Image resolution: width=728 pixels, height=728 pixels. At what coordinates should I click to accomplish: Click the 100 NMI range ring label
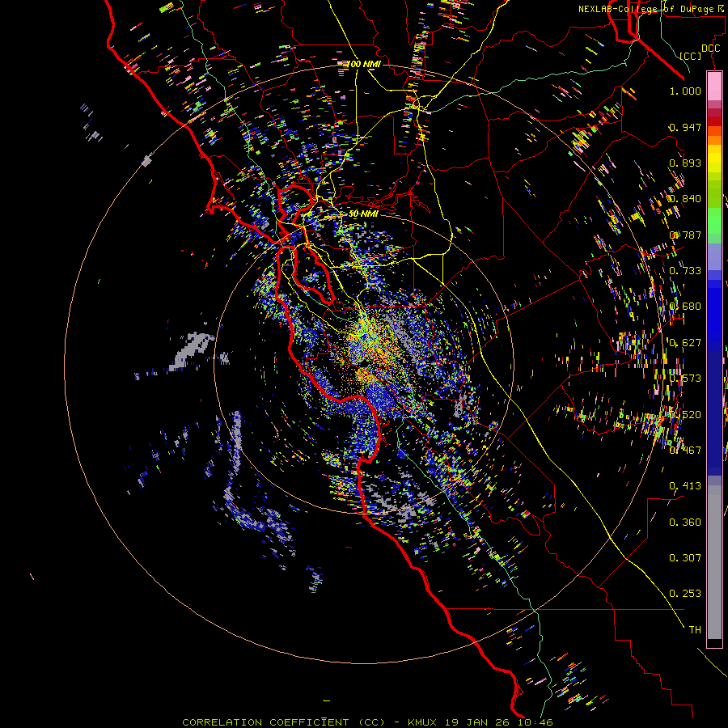pyautogui.click(x=364, y=64)
